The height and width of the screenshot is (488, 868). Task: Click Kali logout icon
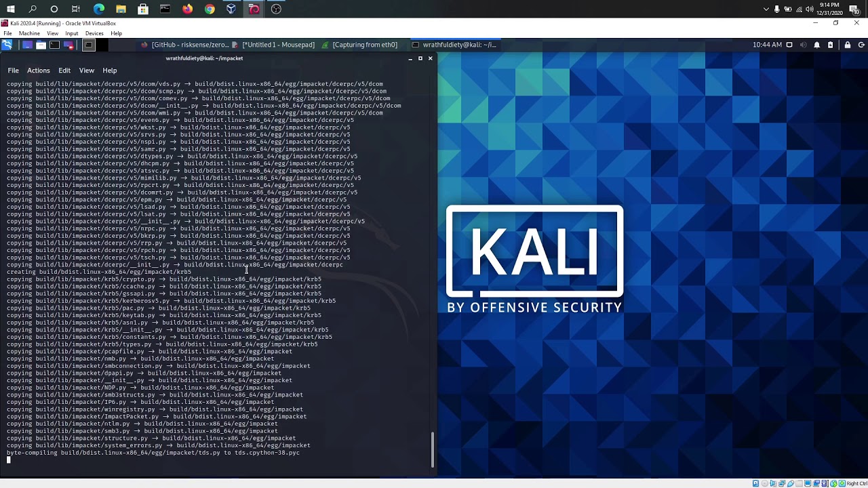click(x=861, y=45)
